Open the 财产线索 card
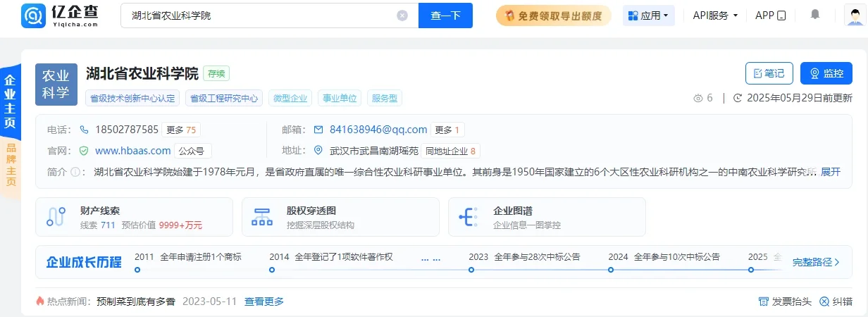This screenshot has height=317, width=868. (134, 216)
